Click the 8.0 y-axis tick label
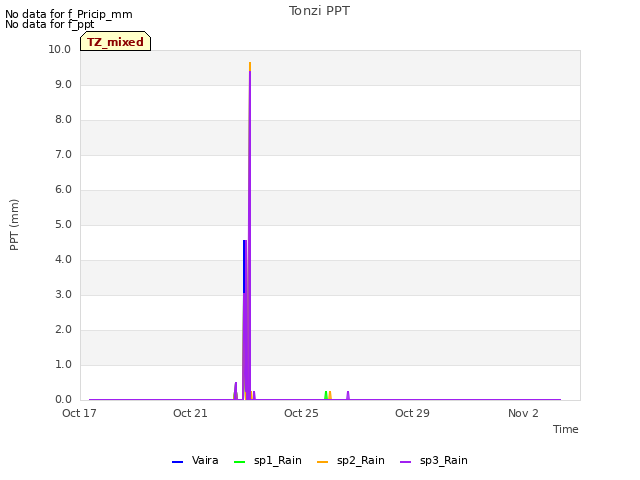 point(63,120)
